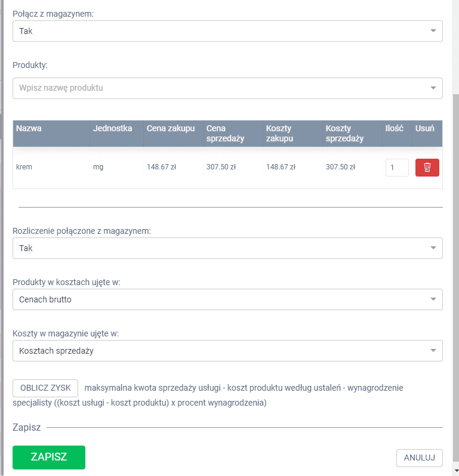Click the Ilość column header

(394, 128)
